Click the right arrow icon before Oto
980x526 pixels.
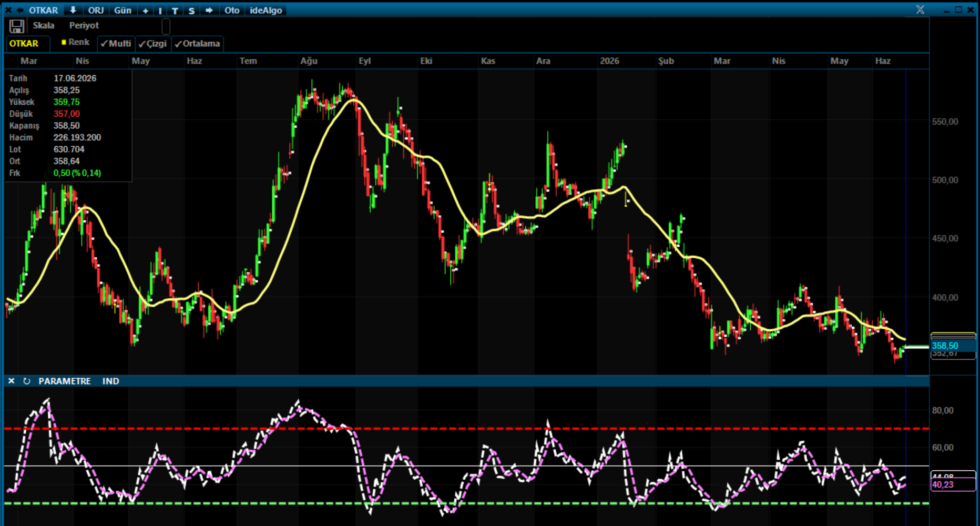pos(209,11)
